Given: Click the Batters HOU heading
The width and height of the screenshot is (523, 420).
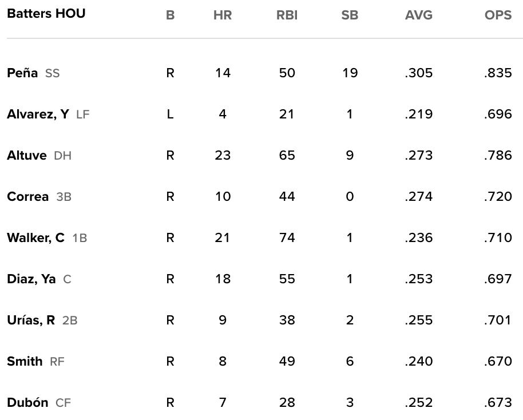Looking at the screenshot, I should 46,14.
